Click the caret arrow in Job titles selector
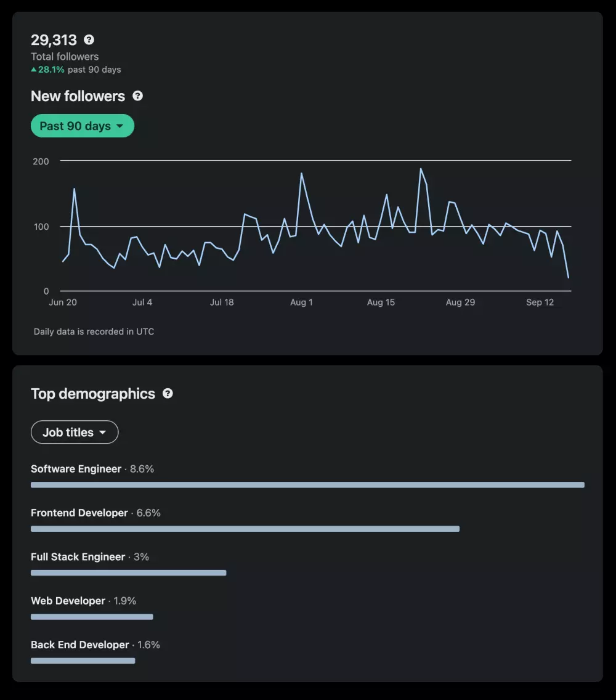 coord(103,433)
